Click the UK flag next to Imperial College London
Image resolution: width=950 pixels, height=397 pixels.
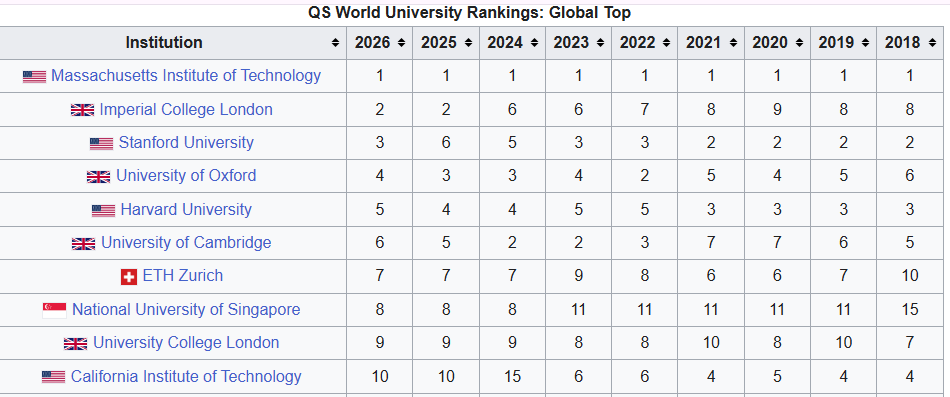[x=82, y=110]
